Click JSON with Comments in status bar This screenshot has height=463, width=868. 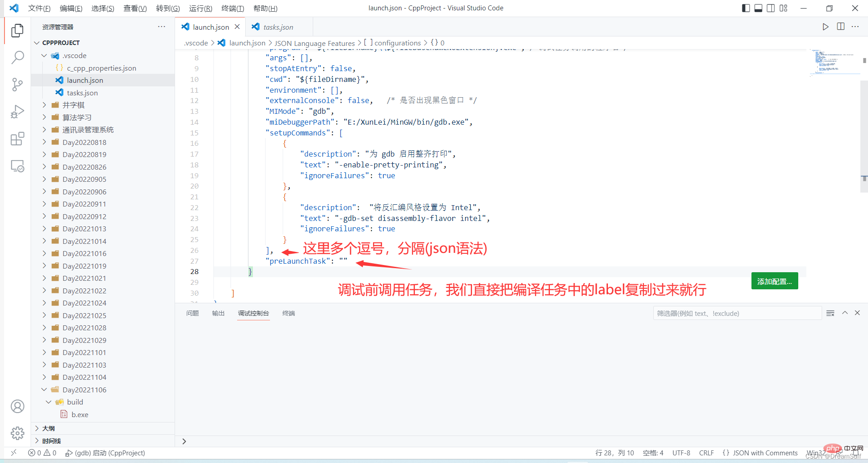(x=764, y=453)
